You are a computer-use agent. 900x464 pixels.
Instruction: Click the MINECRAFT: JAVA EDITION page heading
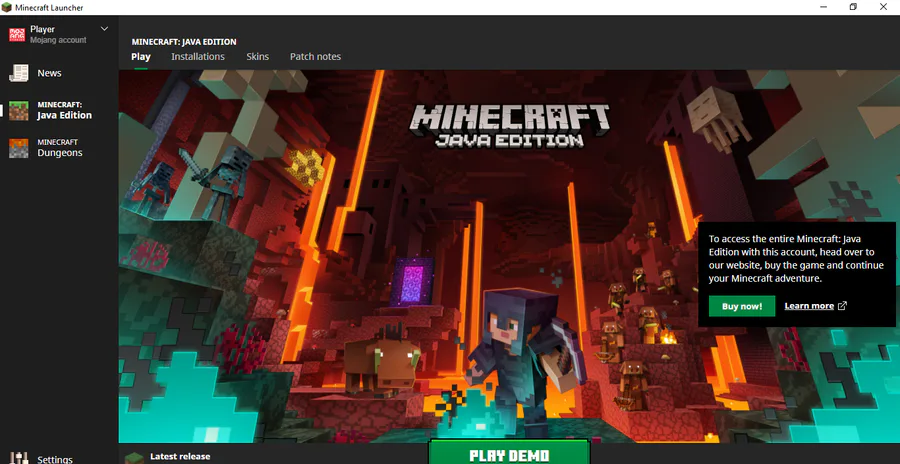pos(184,42)
